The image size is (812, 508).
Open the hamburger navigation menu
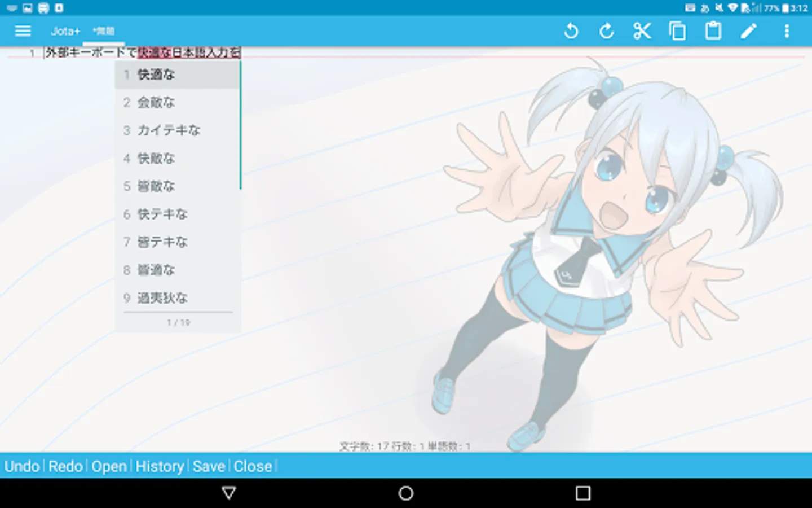click(x=23, y=31)
